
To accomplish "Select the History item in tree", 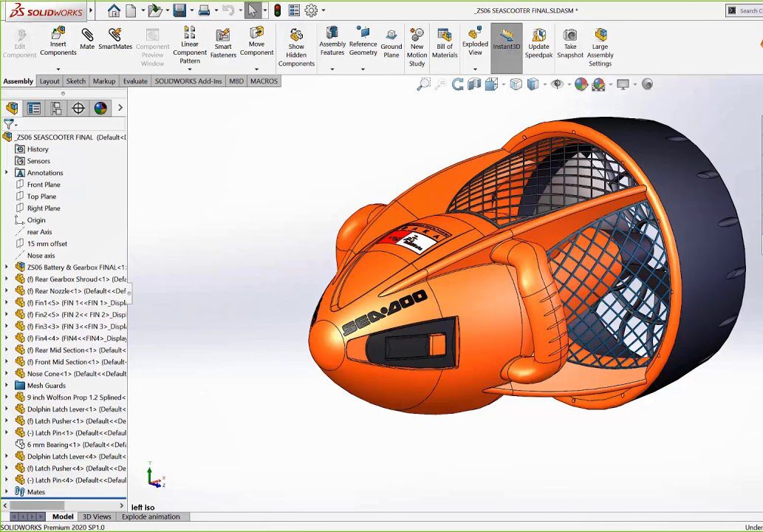I will click(38, 149).
